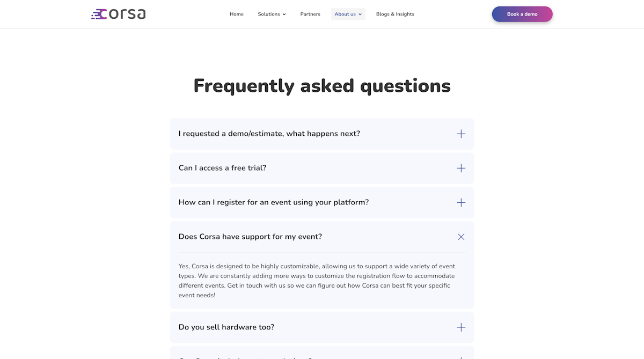Expand "How can I register for an event"
The image size is (644, 359).
point(274,202)
